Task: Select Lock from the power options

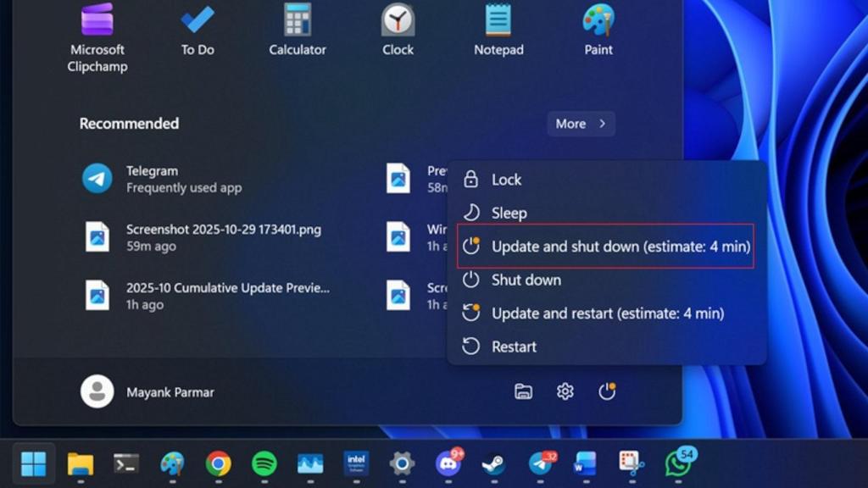Action: point(506,180)
